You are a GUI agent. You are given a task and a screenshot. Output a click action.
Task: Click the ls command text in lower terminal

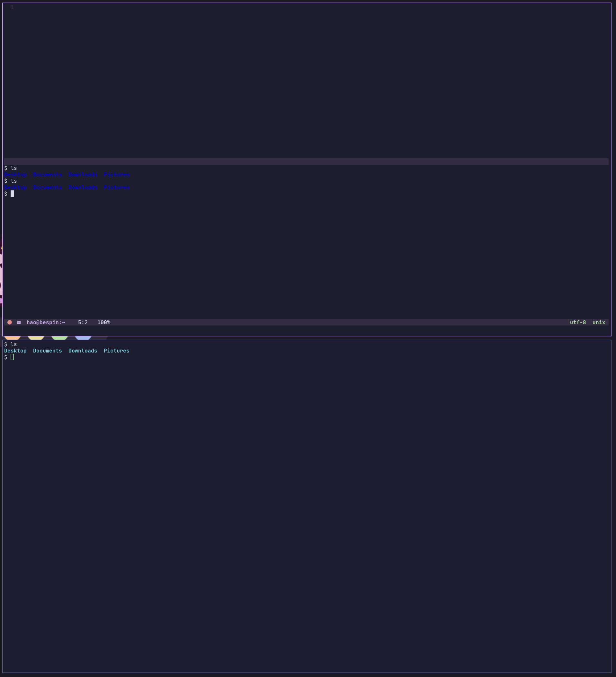tap(14, 344)
